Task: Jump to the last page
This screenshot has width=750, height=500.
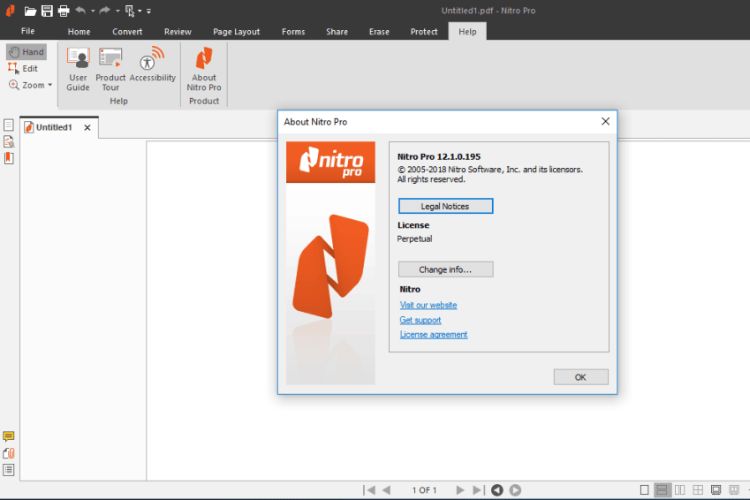Action: coord(478,490)
